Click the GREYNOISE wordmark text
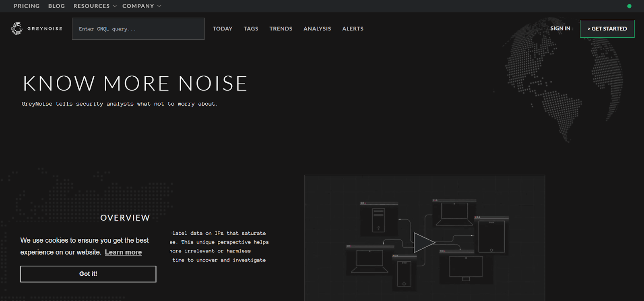 point(45,29)
